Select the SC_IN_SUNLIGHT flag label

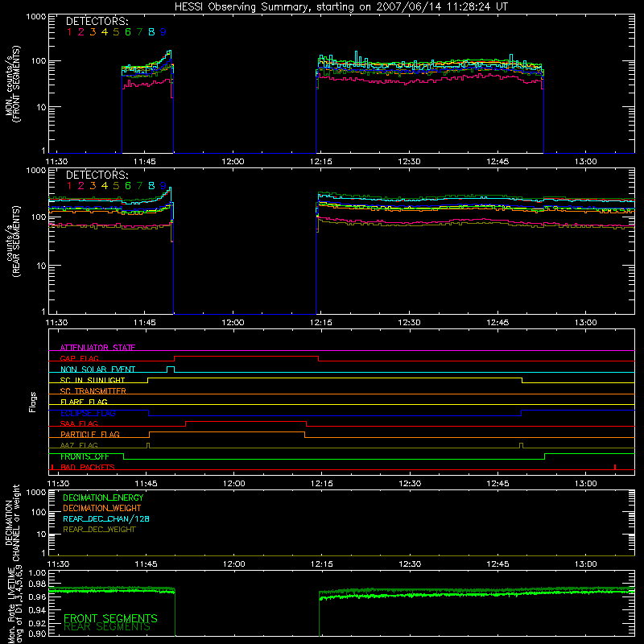point(93,380)
